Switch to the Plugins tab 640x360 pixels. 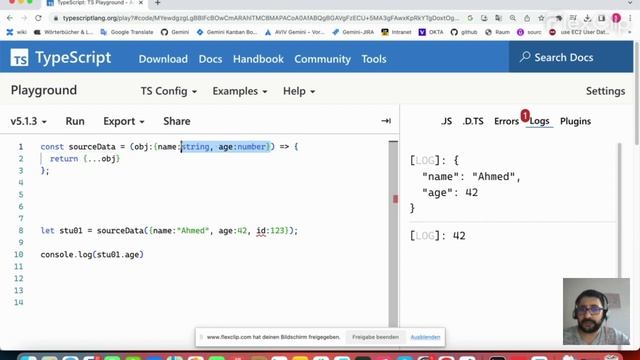point(575,121)
